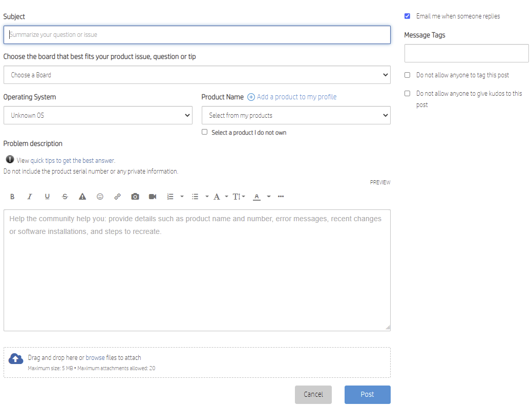Open the Choose a Board dropdown

pyautogui.click(x=197, y=74)
